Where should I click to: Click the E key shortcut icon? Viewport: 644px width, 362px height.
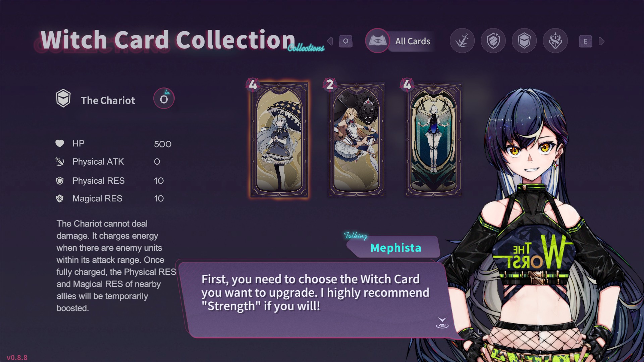(585, 41)
